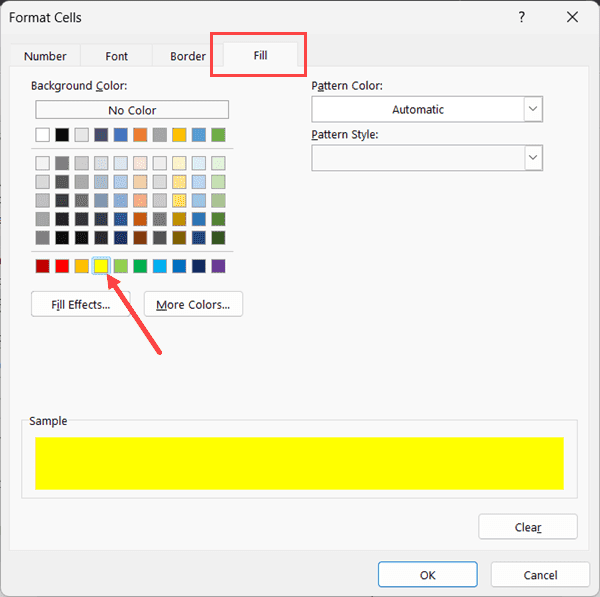The image size is (600, 597).
Task: Click the No Color button
Action: 132,110
